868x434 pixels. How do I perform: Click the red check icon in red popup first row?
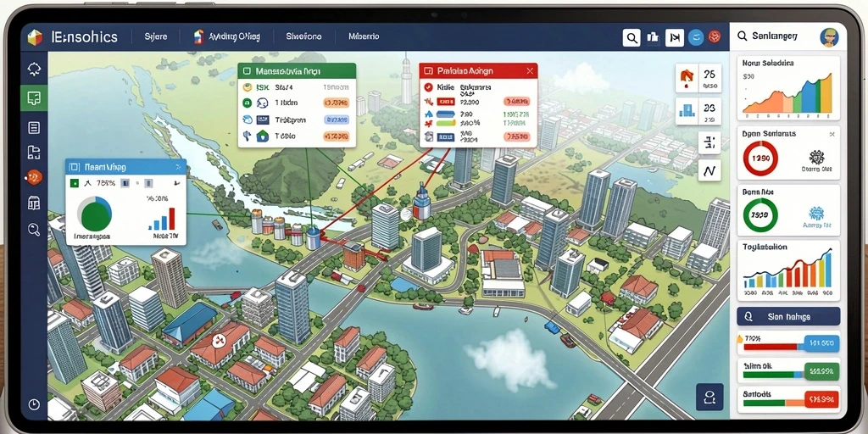[x=427, y=87]
